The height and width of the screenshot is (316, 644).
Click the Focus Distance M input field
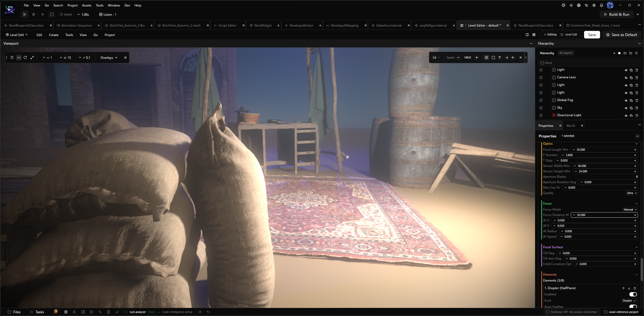click(x=604, y=215)
